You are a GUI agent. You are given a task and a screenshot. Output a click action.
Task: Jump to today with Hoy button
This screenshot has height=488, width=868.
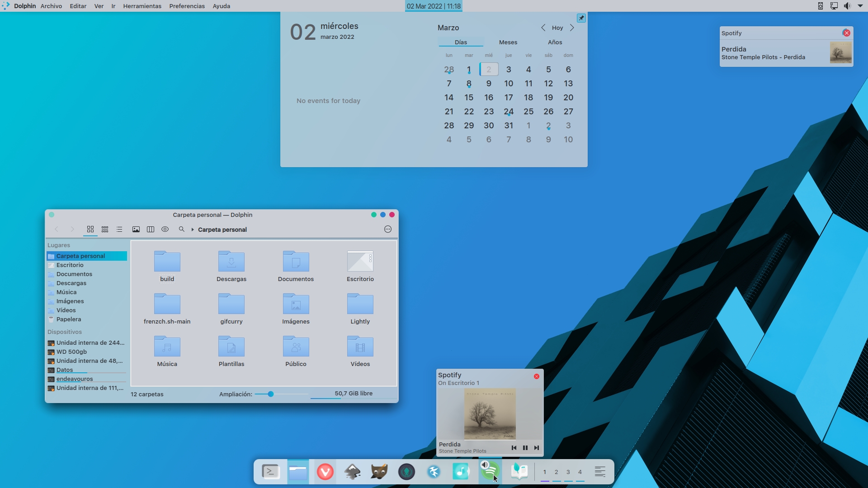click(557, 28)
